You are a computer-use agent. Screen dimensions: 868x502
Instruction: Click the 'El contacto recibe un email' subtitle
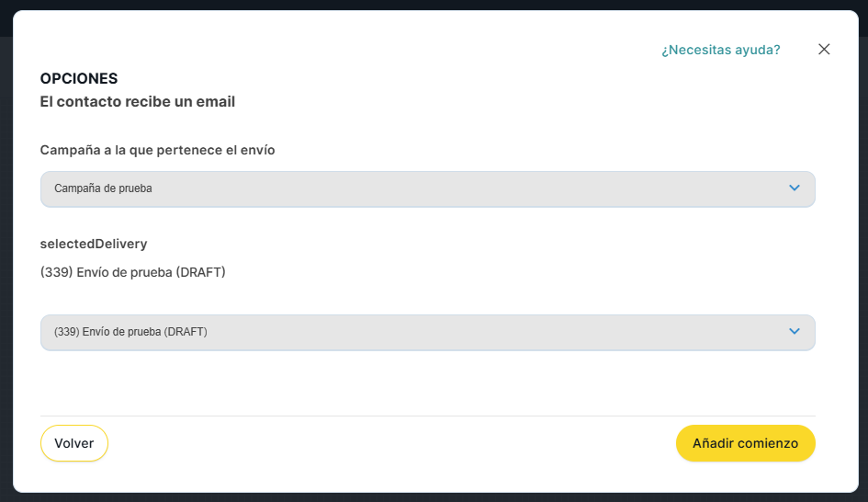[x=137, y=102]
